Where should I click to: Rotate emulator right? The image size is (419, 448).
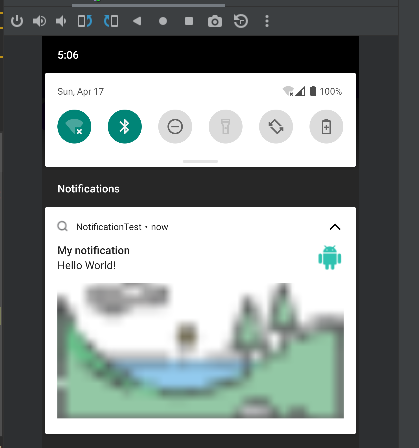pos(111,21)
